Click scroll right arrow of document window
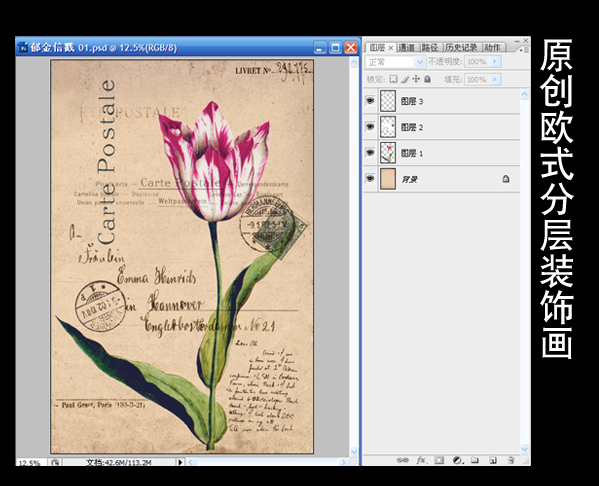The height and width of the screenshot is (486, 599). coord(343,462)
